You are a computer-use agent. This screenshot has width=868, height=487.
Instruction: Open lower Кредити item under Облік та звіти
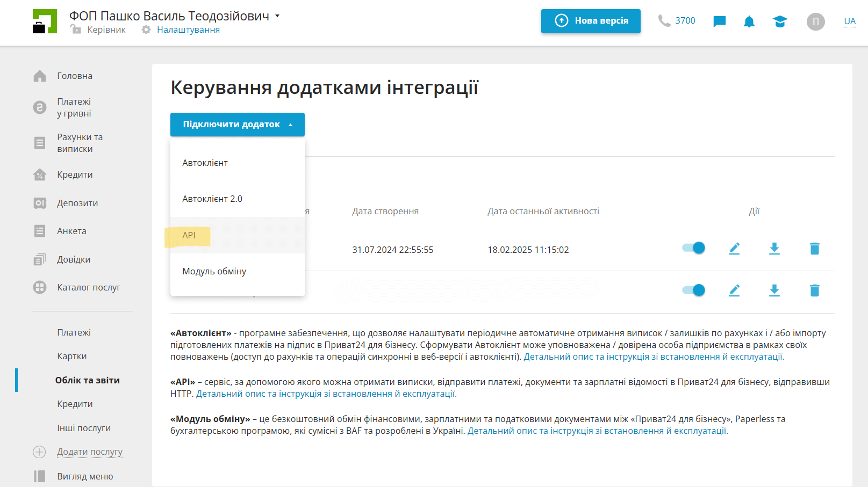[75, 404]
